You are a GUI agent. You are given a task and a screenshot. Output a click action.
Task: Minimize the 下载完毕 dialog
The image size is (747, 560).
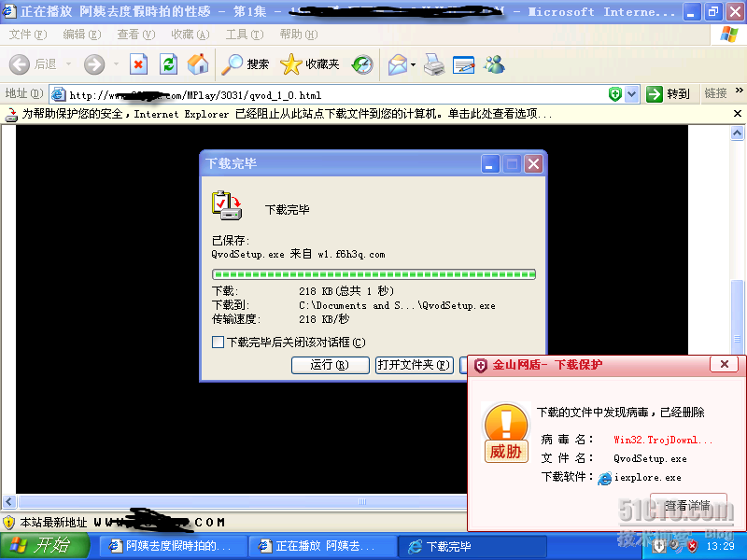(489, 164)
